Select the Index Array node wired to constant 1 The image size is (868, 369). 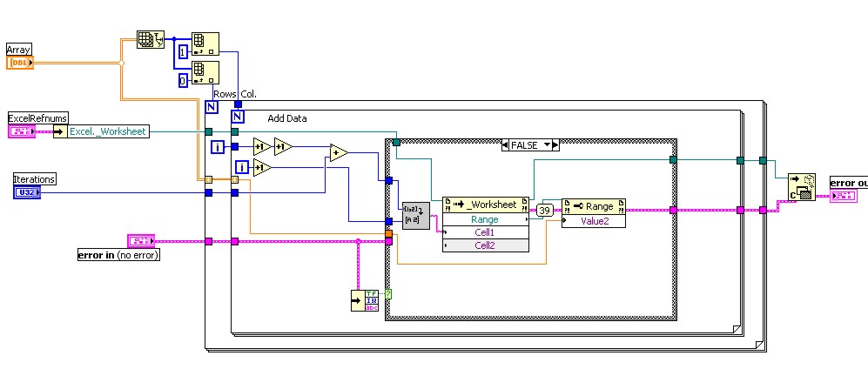tap(205, 44)
